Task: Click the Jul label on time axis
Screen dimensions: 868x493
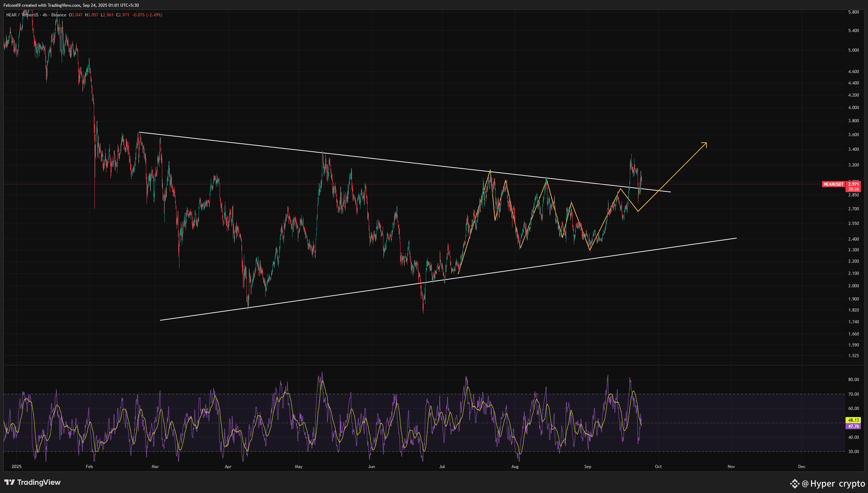Action: click(x=442, y=467)
